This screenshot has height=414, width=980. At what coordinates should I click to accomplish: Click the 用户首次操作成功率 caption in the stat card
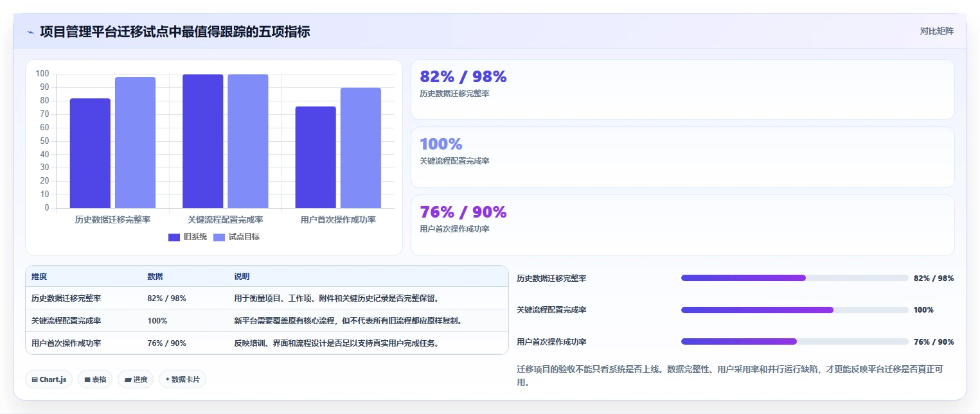[454, 229]
